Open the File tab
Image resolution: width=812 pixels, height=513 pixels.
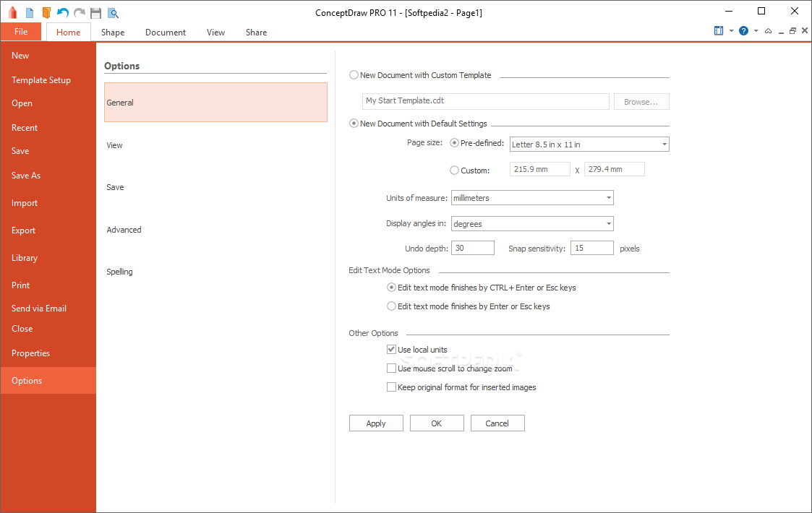(x=21, y=32)
